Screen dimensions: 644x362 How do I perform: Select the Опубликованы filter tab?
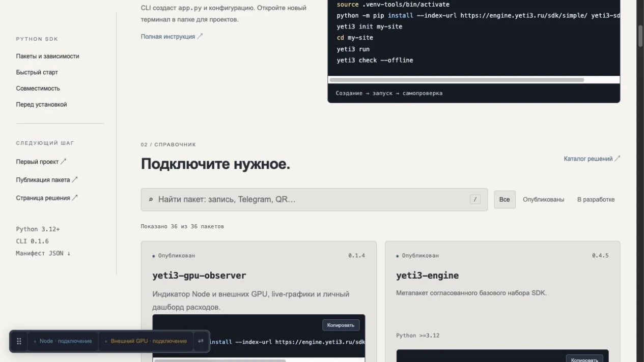pos(543,200)
